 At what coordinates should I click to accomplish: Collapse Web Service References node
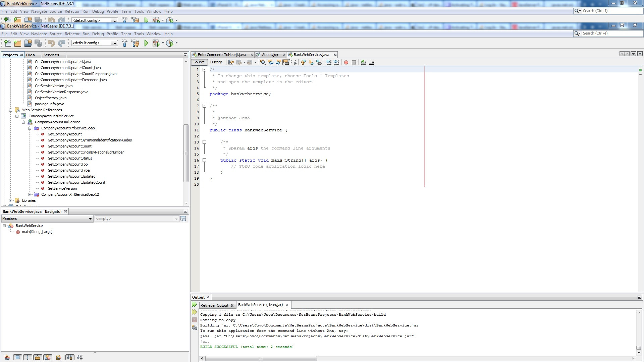pyautogui.click(x=11, y=110)
